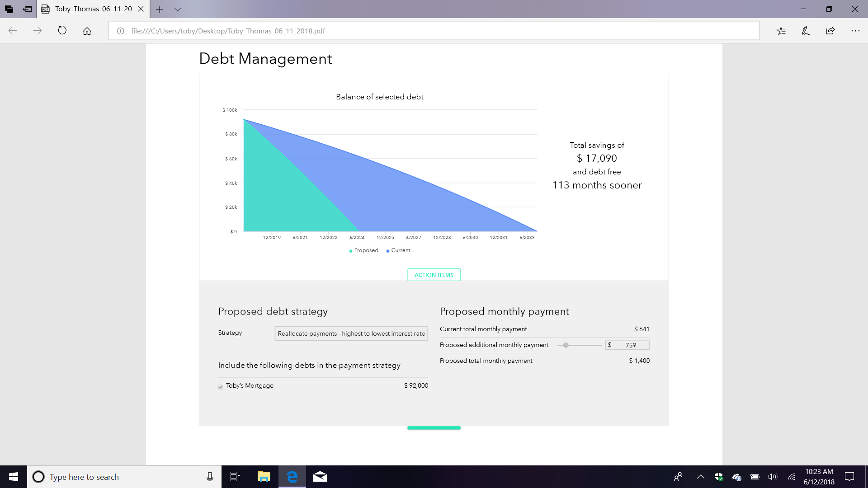Screen dimensions: 868x488
Task: Click the 759 additional payment input field
Action: (630, 345)
